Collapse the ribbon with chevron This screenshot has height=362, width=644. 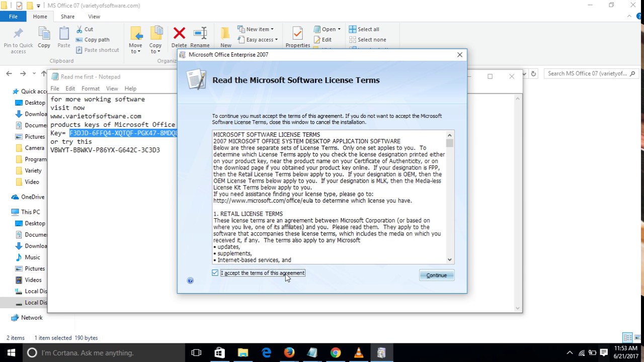[x=629, y=17]
